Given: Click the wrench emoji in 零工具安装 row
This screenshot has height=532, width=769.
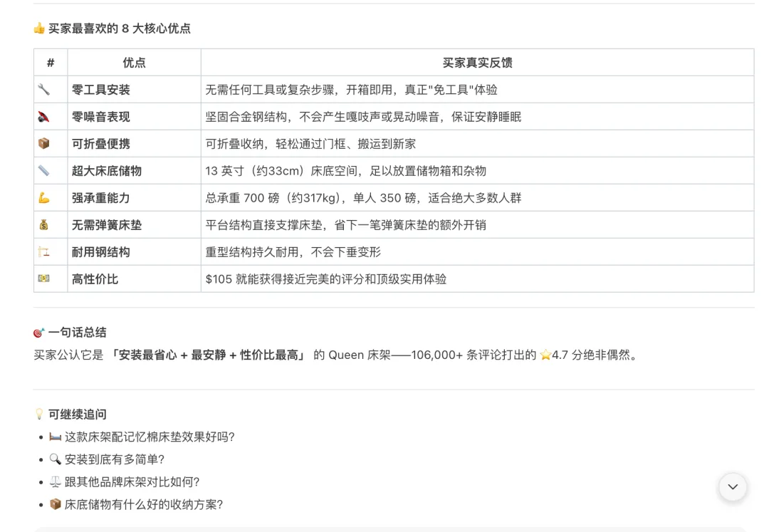Looking at the screenshot, I should (43, 89).
